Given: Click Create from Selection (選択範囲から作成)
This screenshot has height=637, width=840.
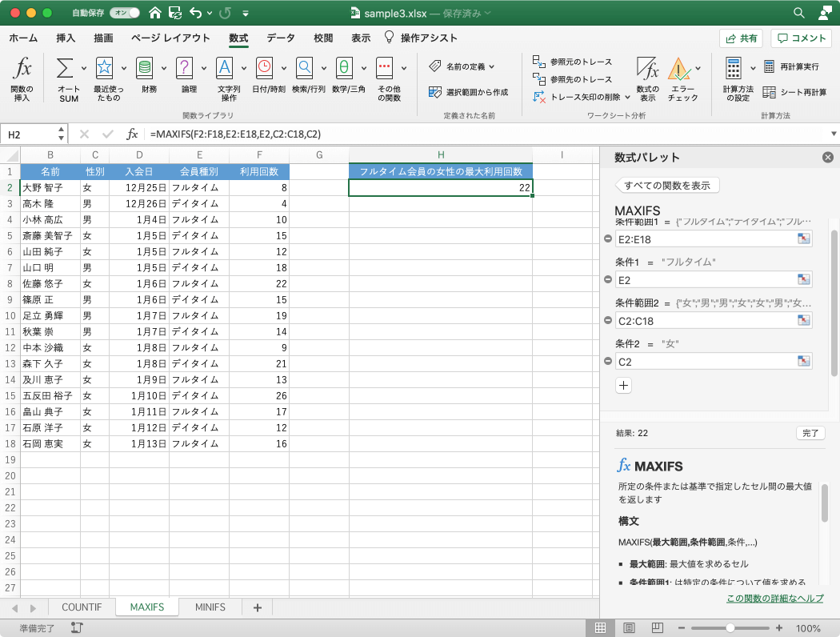Looking at the screenshot, I should (468, 92).
